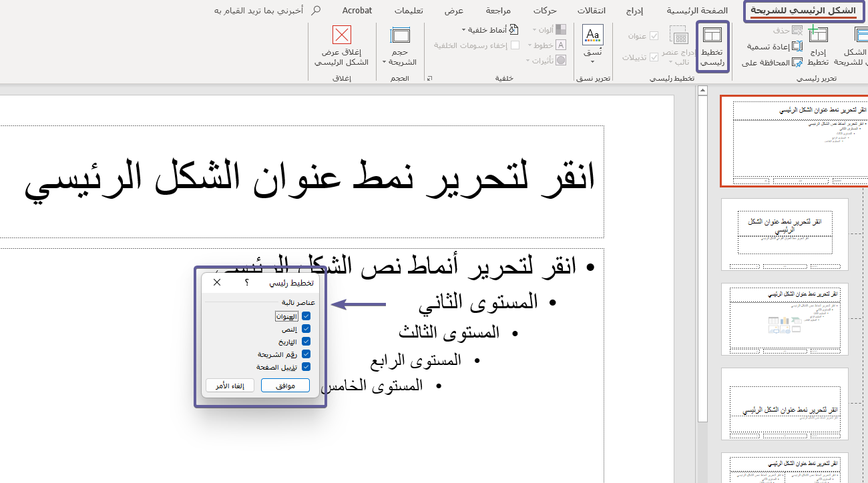Select the fourth layout thumbnail (section header)
This screenshot has height=483, width=868.
click(785, 404)
